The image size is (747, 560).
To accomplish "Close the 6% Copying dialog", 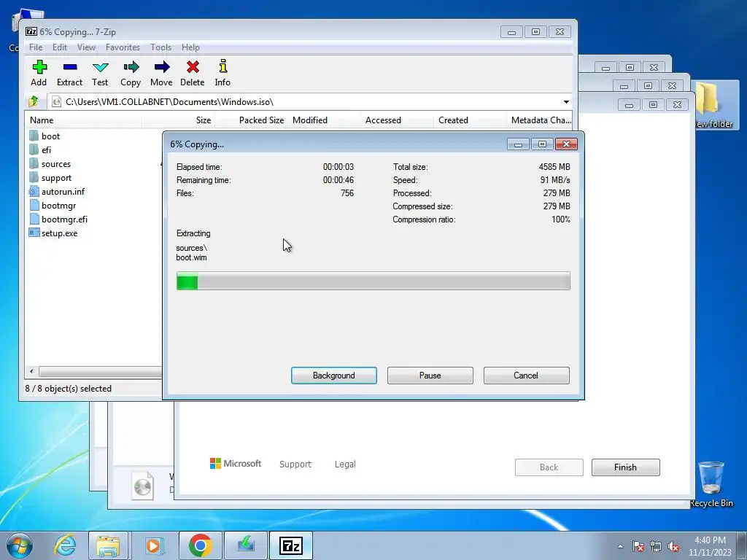I will pyautogui.click(x=566, y=144).
